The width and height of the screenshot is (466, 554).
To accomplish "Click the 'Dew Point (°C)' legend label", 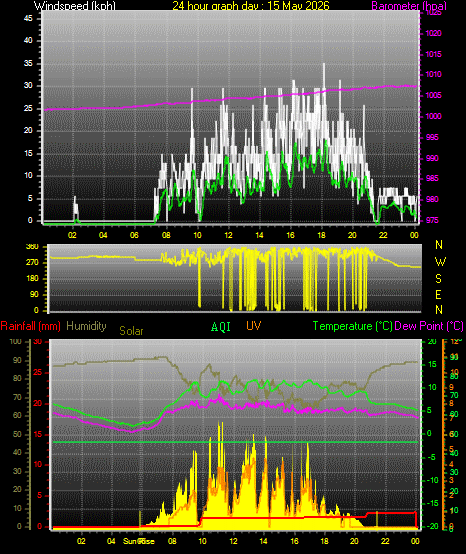I will pyautogui.click(x=429, y=326).
